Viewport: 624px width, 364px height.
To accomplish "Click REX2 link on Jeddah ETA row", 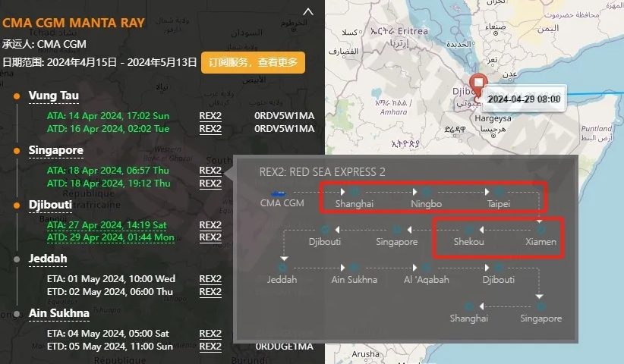I will pyautogui.click(x=210, y=279).
